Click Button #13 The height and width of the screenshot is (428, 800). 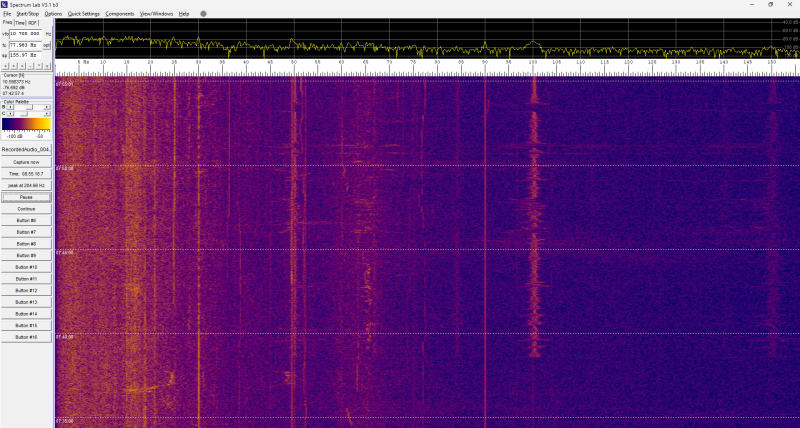point(26,302)
